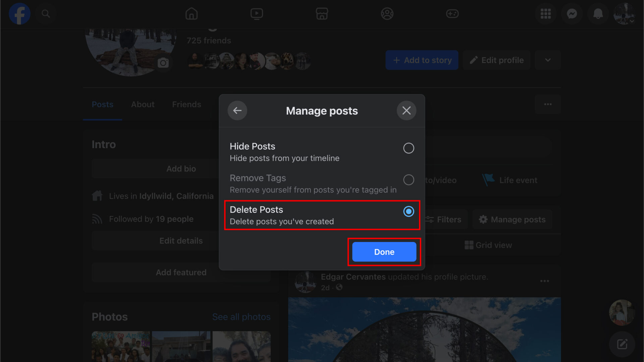Go back in the Manage posts dialog

point(237,110)
